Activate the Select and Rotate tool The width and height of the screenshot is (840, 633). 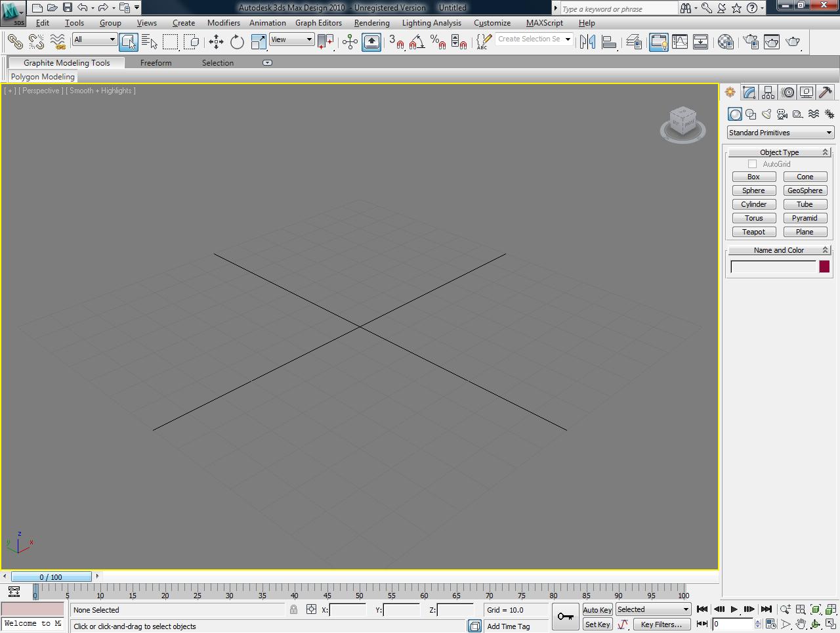click(x=237, y=42)
